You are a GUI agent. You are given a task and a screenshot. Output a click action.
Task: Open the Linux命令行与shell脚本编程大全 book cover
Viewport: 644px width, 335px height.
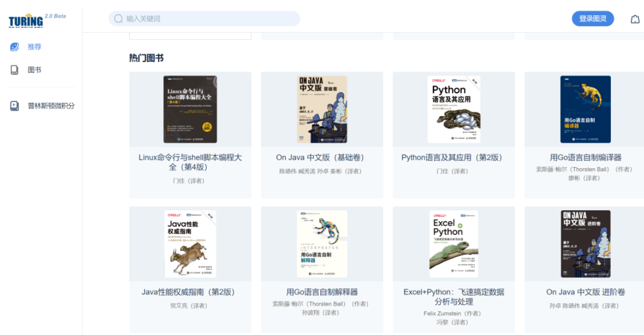tap(190, 109)
